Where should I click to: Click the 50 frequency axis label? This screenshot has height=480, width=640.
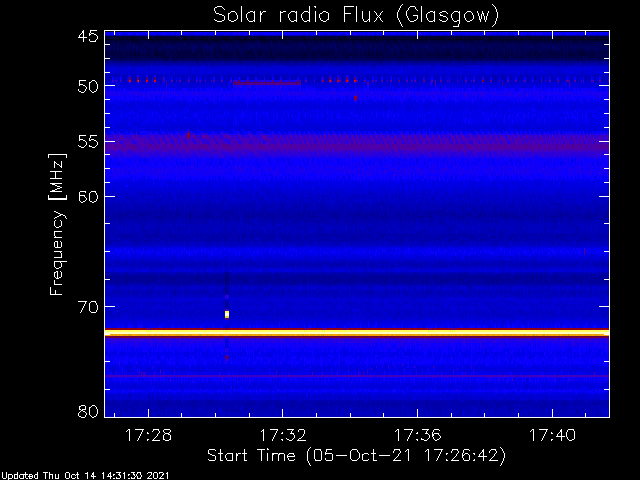pos(88,86)
